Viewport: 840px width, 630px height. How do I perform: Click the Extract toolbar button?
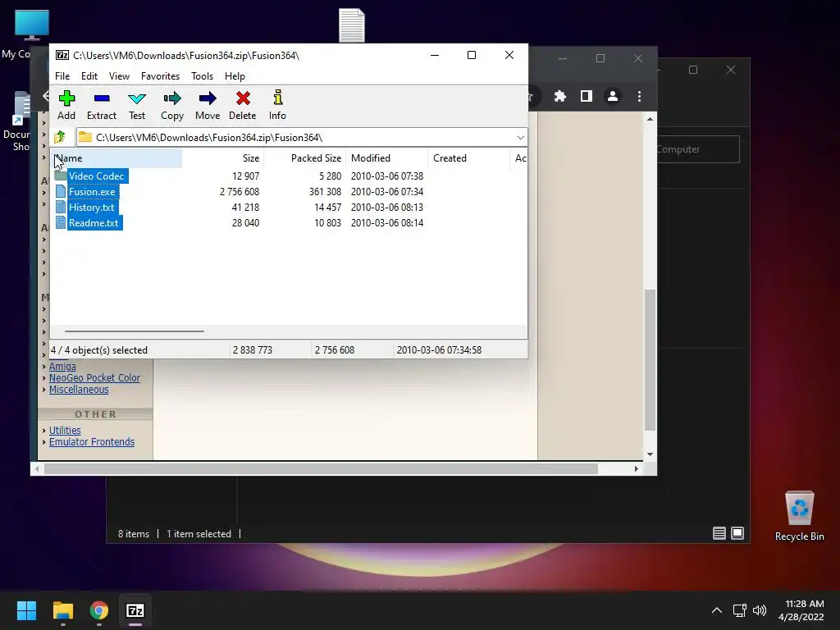[101, 106]
